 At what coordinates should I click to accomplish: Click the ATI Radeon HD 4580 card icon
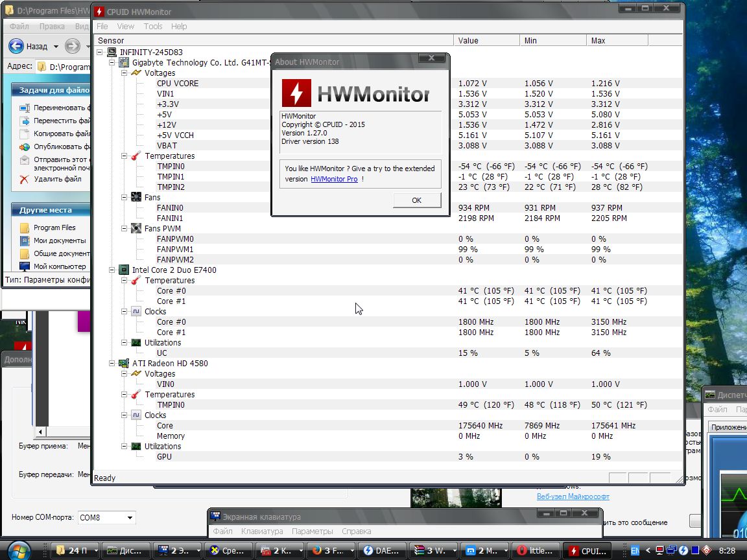click(123, 364)
